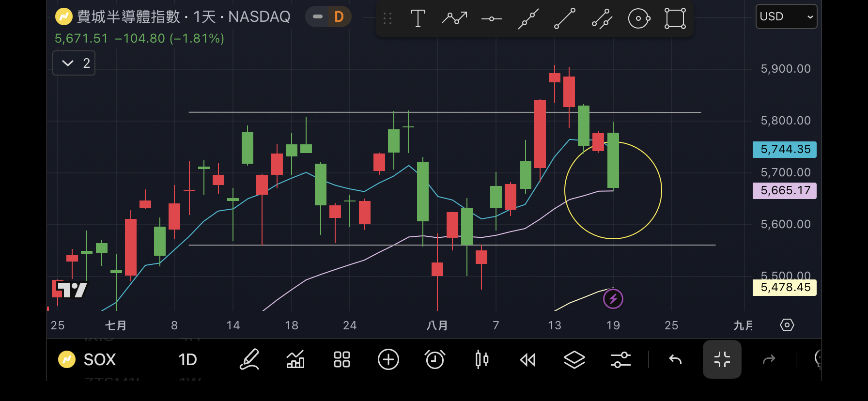This screenshot has width=868, height=401.
Task: Select the horizontal line tool
Action: click(491, 18)
